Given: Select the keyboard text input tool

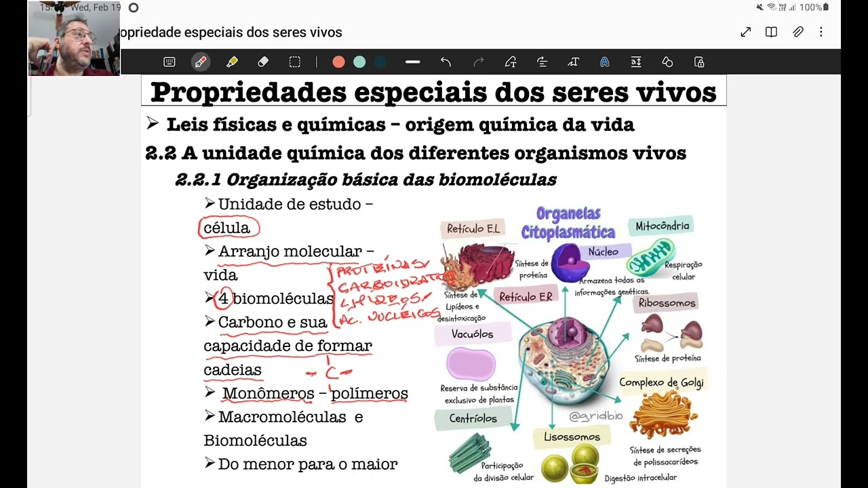Looking at the screenshot, I should click(170, 62).
